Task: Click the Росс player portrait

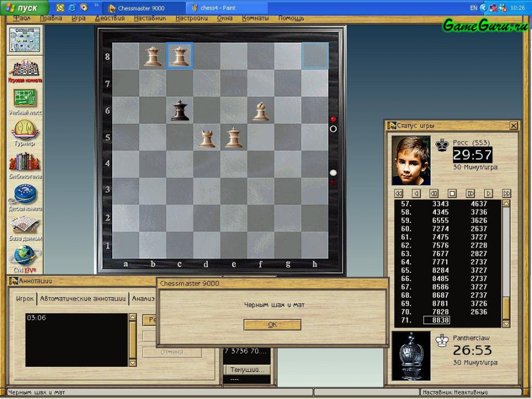Action: (x=411, y=161)
